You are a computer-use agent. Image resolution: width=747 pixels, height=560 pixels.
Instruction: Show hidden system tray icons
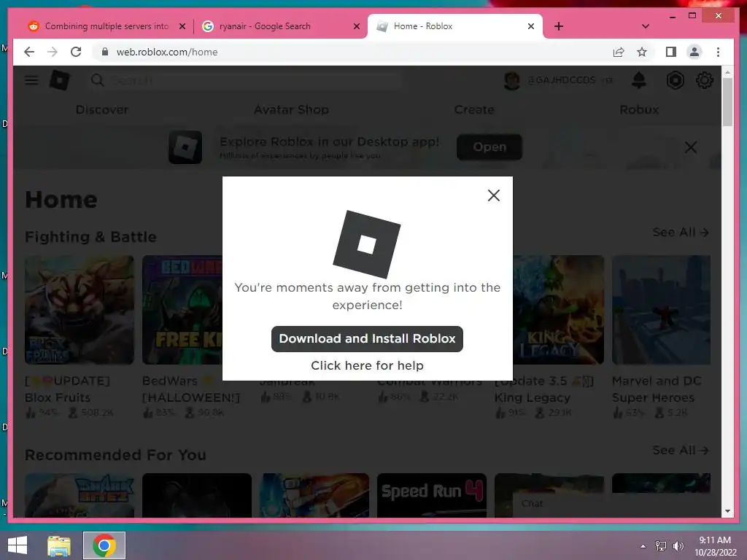click(643, 546)
